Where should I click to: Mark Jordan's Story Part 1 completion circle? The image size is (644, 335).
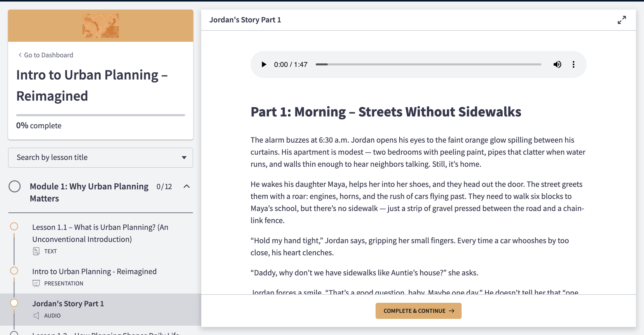click(14, 303)
